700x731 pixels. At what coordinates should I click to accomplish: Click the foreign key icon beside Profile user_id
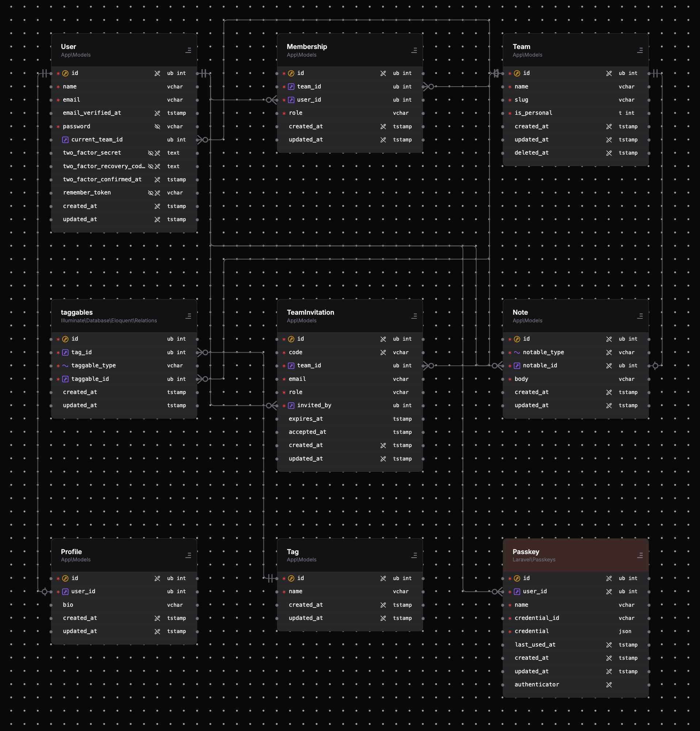click(x=65, y=592)
